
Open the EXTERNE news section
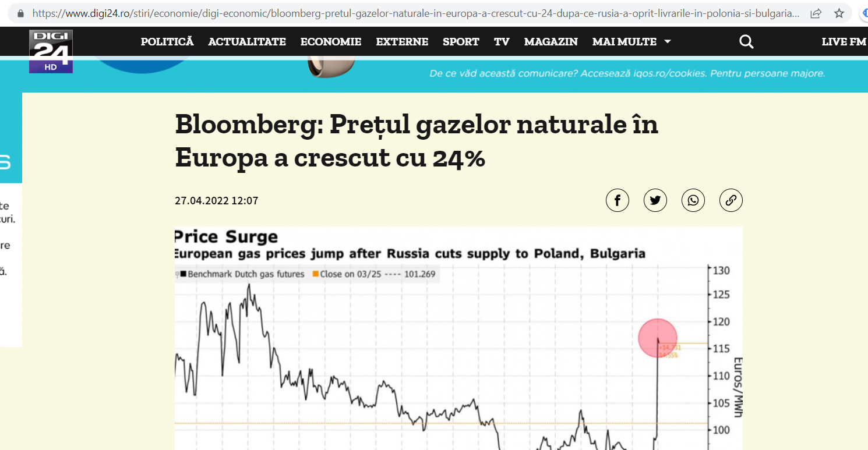pyautogui.click(x=402, y=42)
